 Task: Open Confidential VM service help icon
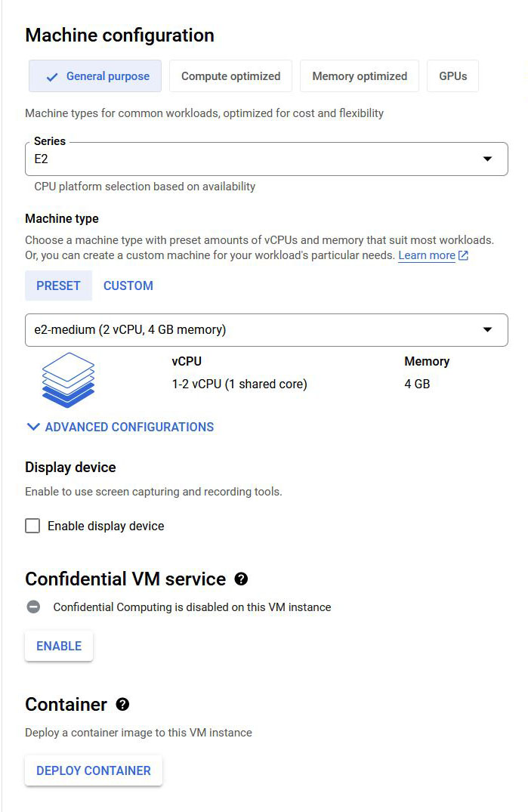point(241,579)
